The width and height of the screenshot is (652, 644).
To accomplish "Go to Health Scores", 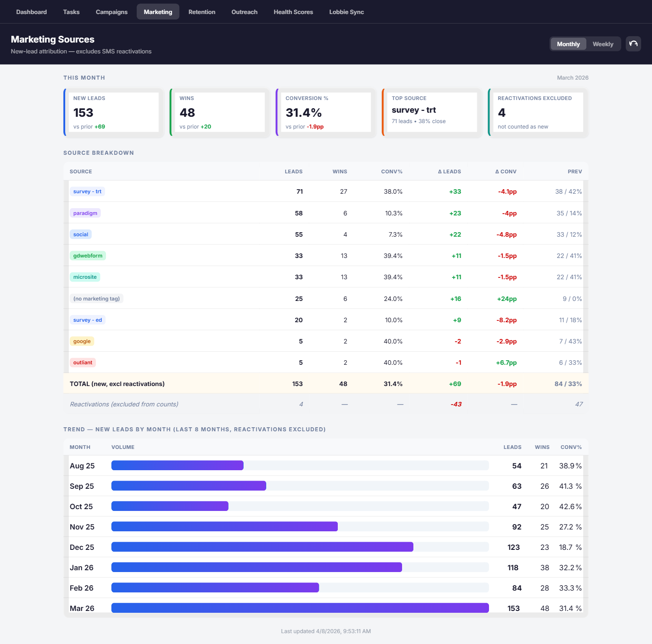I will pyautogui.click(x=293, y=12).
